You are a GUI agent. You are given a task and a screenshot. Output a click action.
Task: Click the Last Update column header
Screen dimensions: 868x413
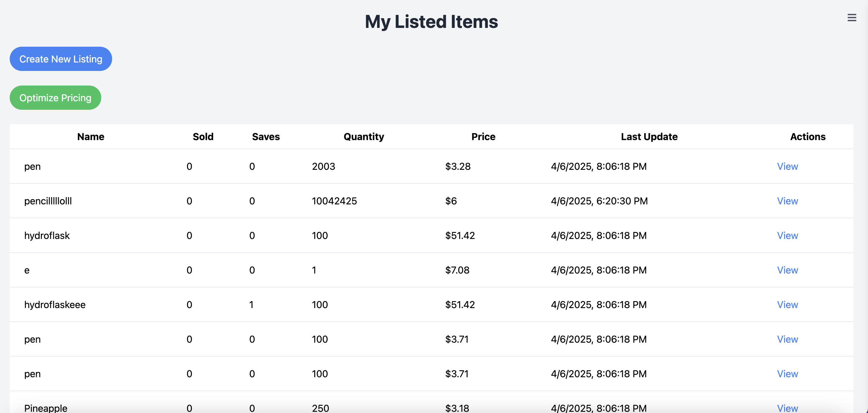[x=649, y=136]
